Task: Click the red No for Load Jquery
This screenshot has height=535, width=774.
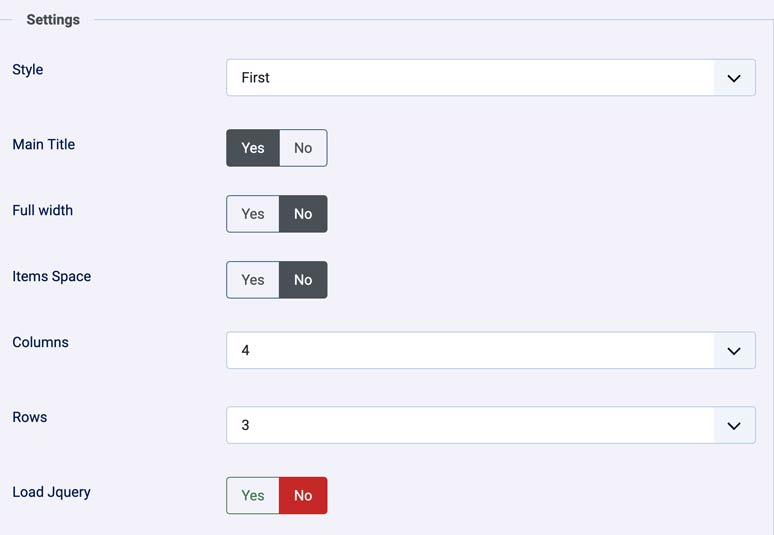Action: pos(303,496)
